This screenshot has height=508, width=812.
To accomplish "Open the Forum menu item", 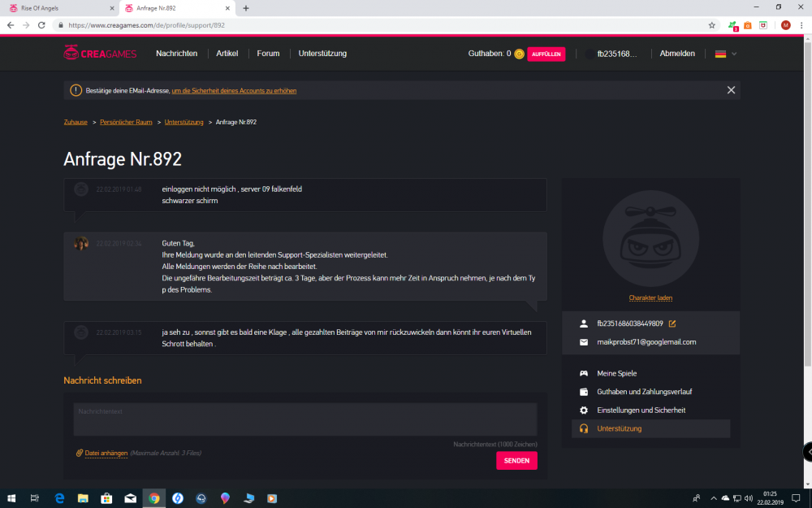I will click(x=268, y=54).
